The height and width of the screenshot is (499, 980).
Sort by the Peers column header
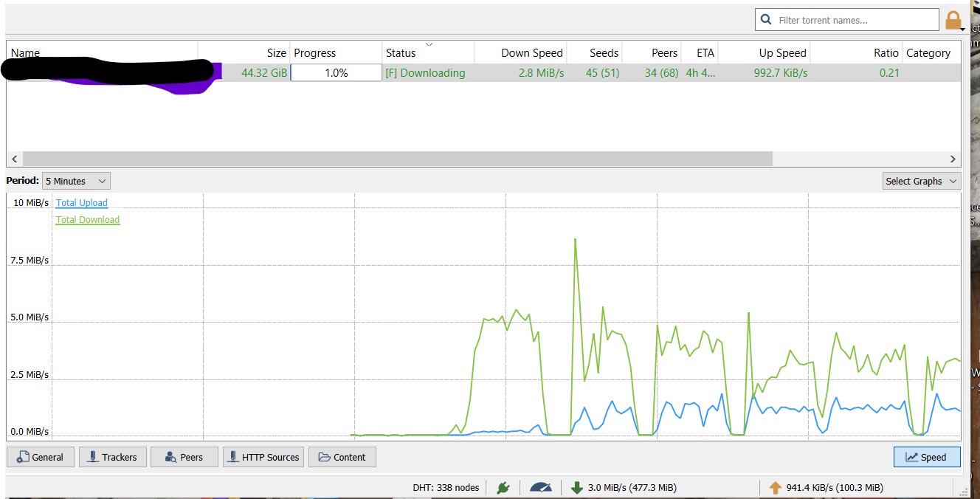[x=652, y=52]
